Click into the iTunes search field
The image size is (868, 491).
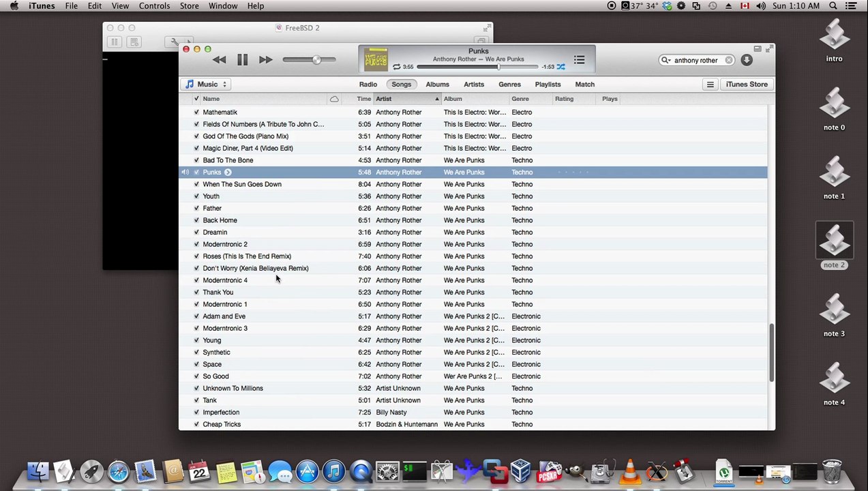696,60
